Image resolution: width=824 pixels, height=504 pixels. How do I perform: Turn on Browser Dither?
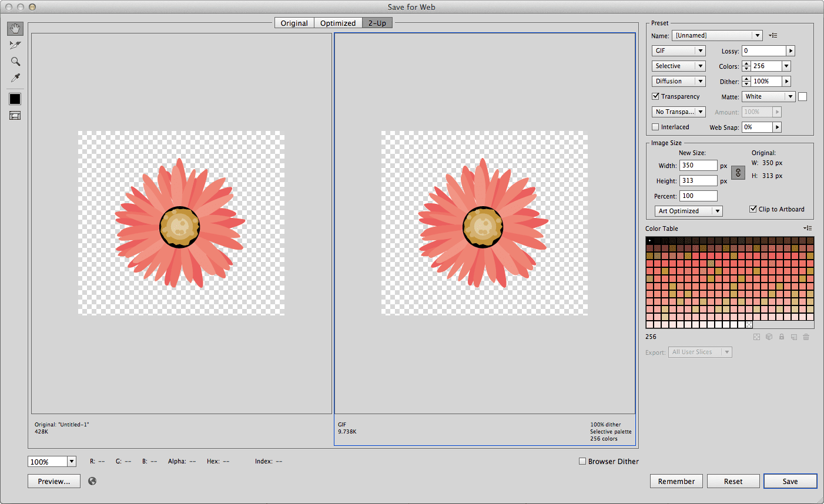coord(582,461)
